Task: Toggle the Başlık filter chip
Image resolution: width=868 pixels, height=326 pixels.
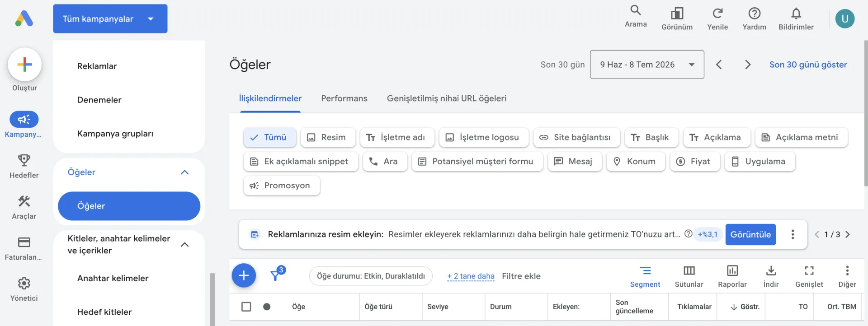Action: 651,137
